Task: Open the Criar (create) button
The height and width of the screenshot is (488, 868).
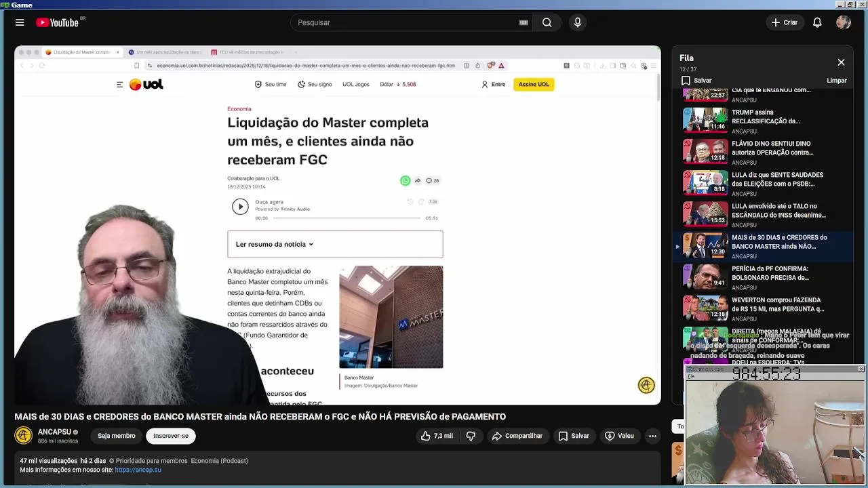Action: click(x=785, y=22)
